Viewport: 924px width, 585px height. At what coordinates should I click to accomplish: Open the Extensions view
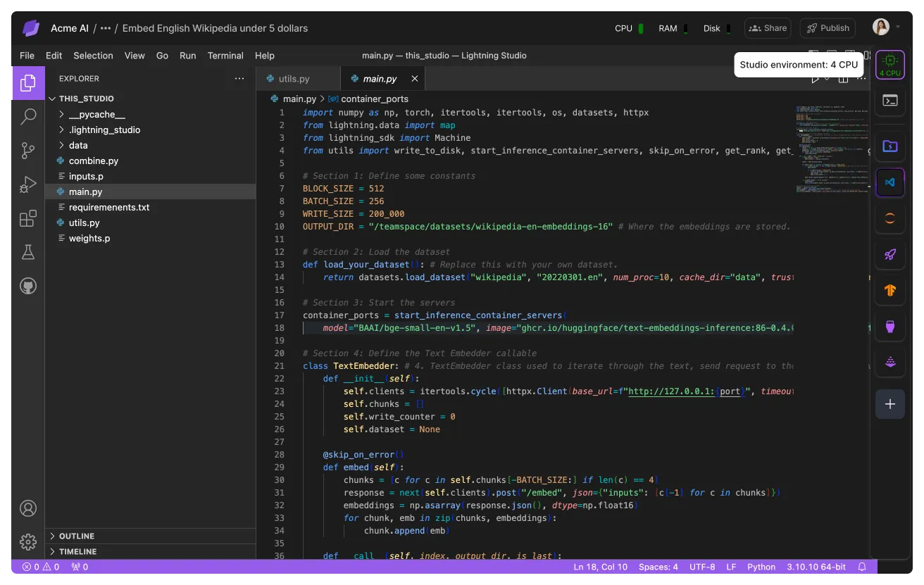(x=28, y=218)
